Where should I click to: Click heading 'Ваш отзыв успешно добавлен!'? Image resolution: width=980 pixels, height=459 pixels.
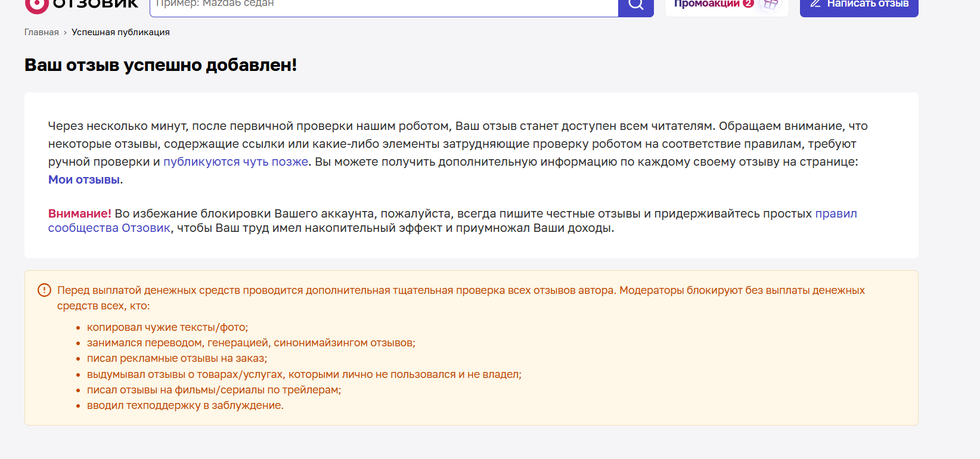[x=160, y=64]
